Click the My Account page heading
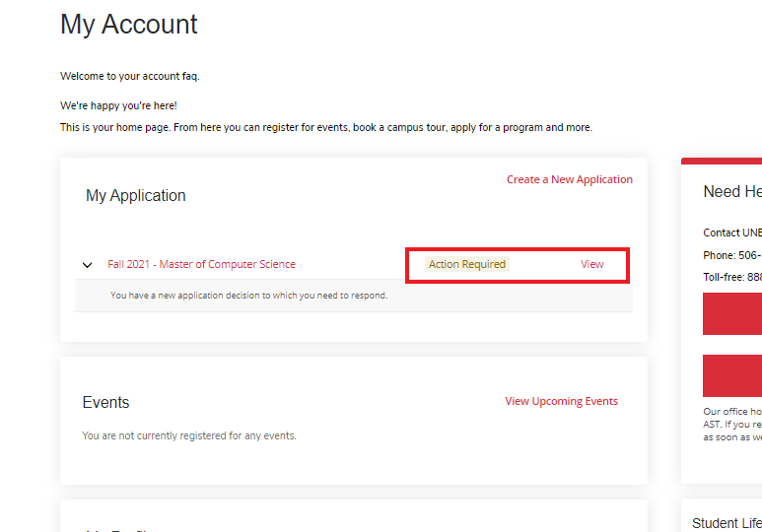The height and width of the screenshot is (532, 762). [129, 24]
